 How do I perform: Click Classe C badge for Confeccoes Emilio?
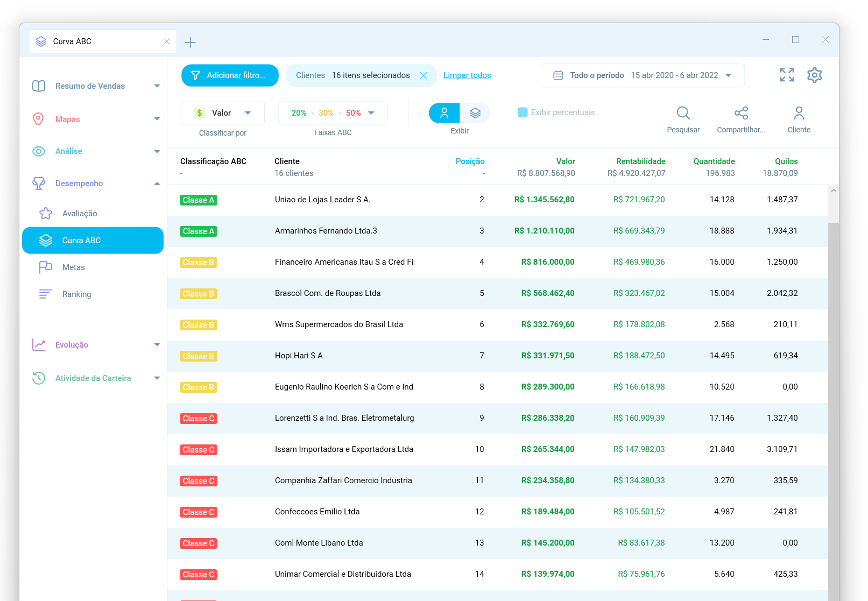[x=199, y=512]
